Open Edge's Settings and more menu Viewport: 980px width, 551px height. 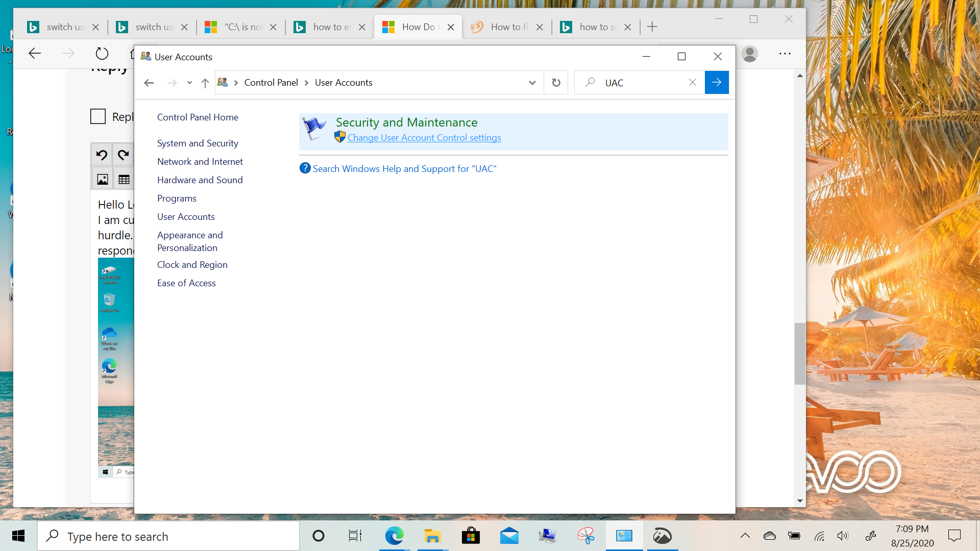pos(785,54)
